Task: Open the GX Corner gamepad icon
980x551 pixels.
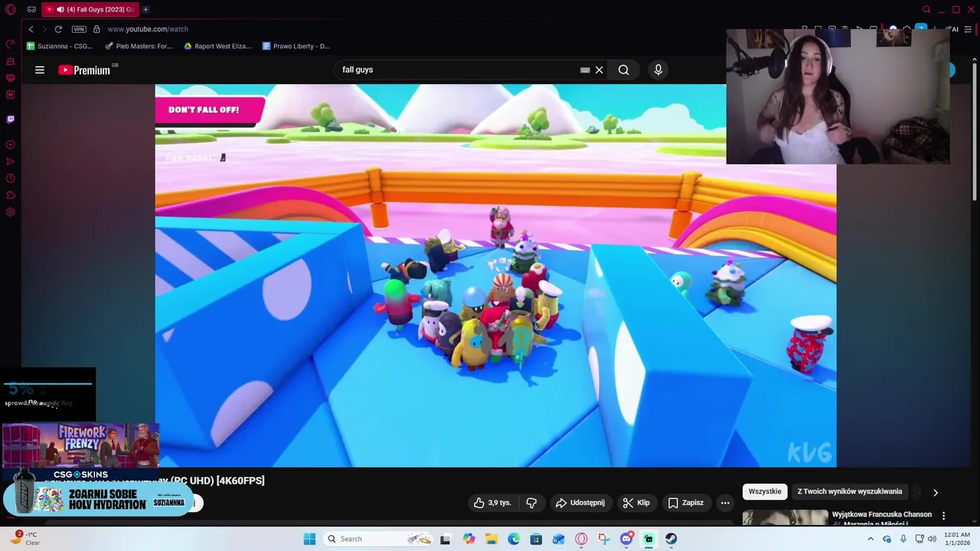Action: tap(31, 9)
